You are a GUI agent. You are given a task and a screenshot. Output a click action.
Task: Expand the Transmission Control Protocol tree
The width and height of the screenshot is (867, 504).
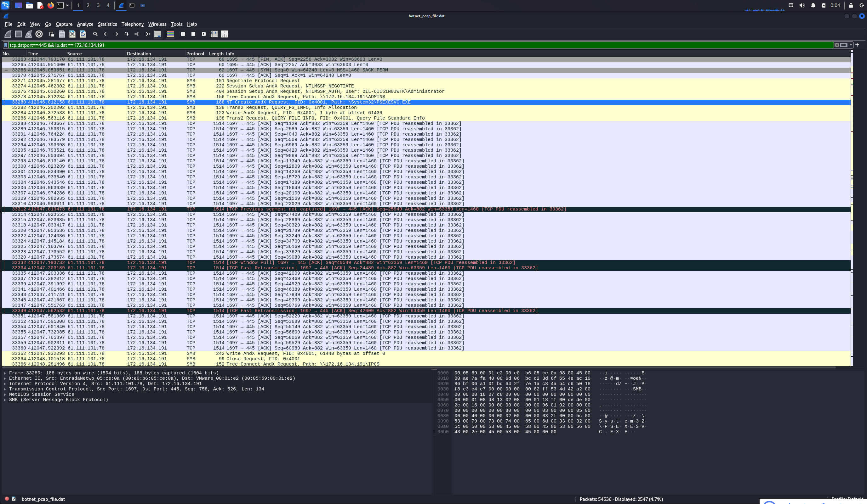(5, 389)
